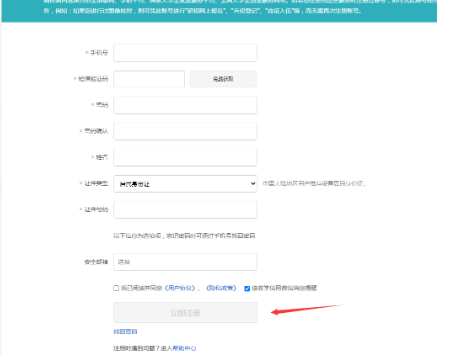Click the 安全邮箱 optional email field
This screenshot has width=454, height=361.
click(x=185, y=262)
